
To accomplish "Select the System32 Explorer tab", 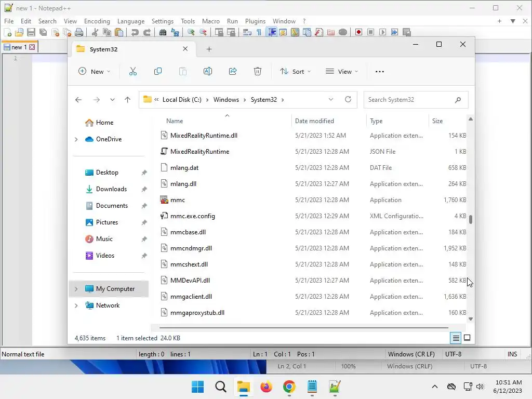I will [132, 49].
